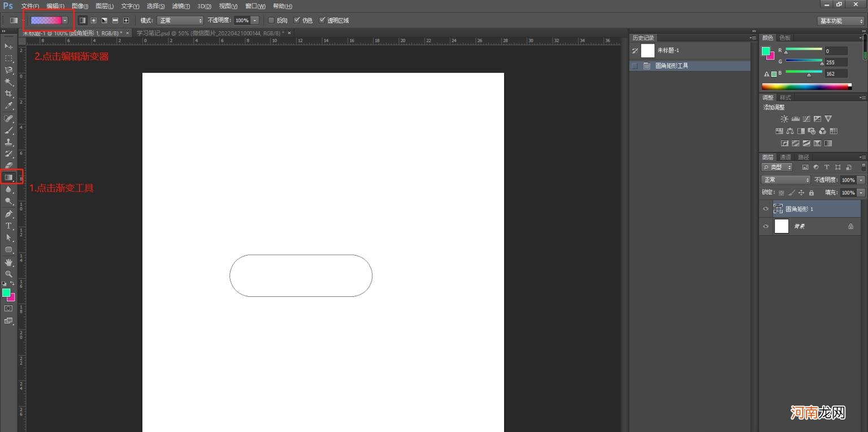
Task: Uncheck the 透明区域 (Transparency) checkbox
Action: click(322, 20)
